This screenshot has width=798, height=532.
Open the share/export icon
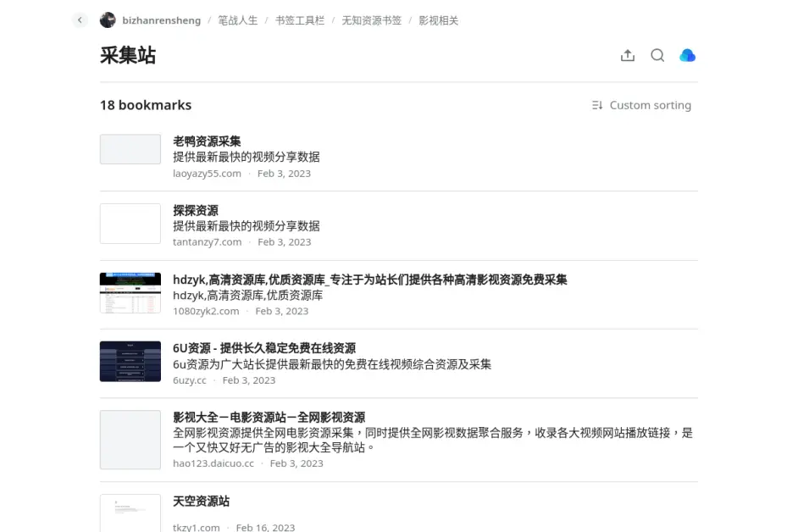point(628,56)
